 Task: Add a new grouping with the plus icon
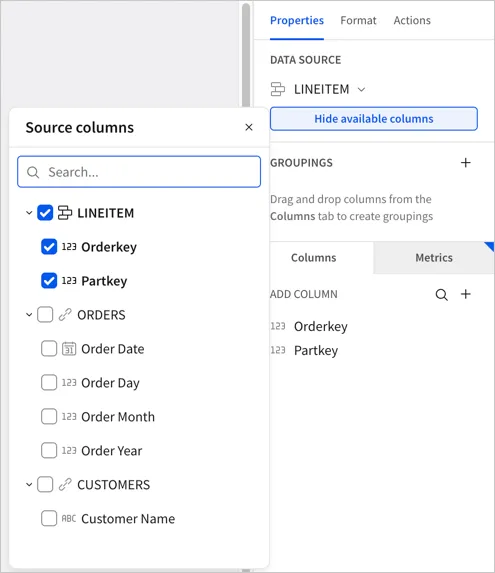click(465, 163)
